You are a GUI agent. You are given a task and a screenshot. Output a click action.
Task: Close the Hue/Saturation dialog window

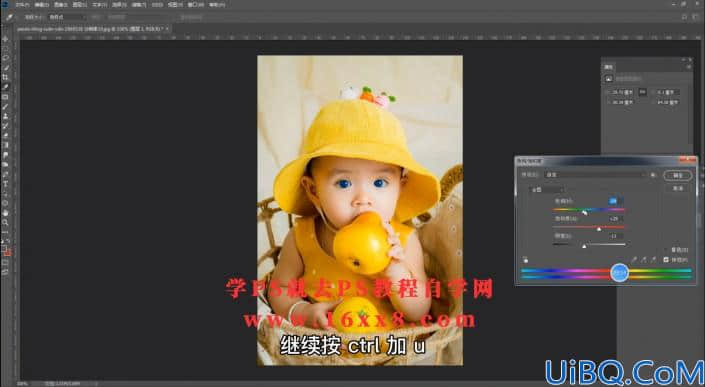coord(688,159)
